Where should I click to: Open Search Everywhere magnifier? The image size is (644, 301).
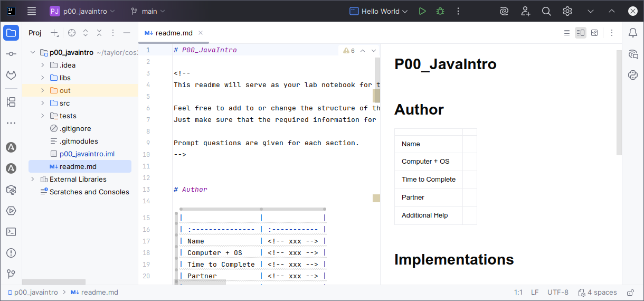[546, 11]
